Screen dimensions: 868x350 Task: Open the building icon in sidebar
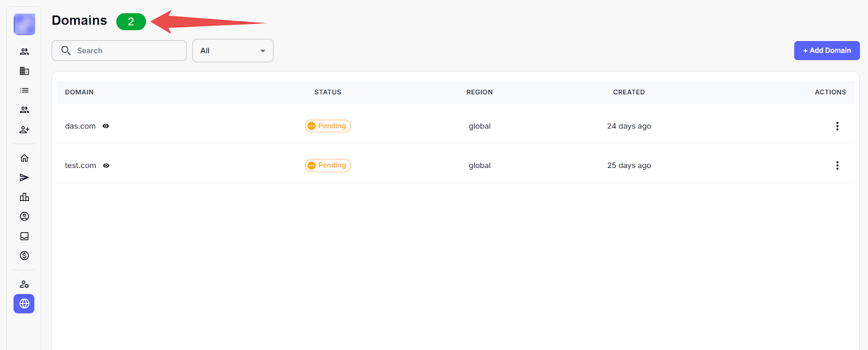tap(24, 71)
